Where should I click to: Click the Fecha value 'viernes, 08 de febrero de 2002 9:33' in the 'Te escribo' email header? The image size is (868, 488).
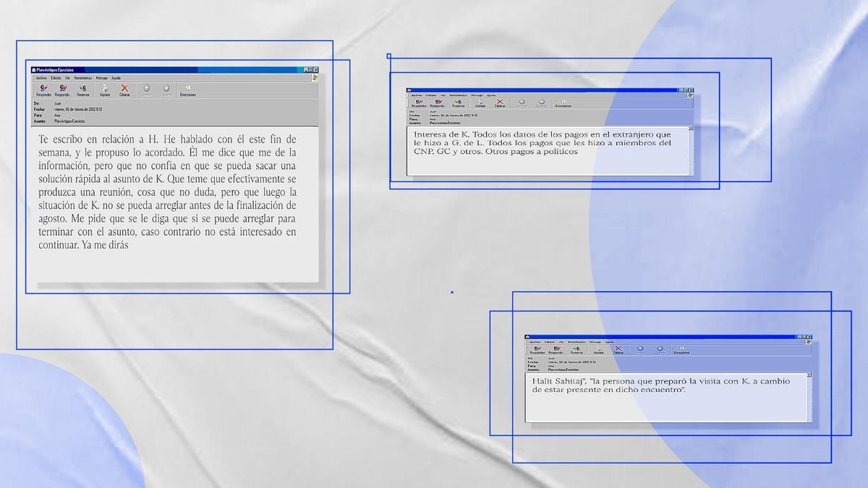point(78,109)
